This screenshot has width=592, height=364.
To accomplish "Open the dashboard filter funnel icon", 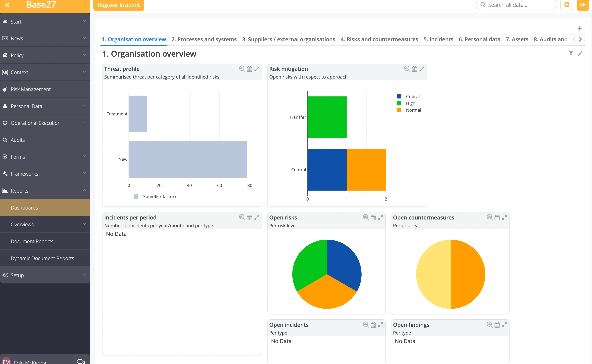I will point(571,53).
